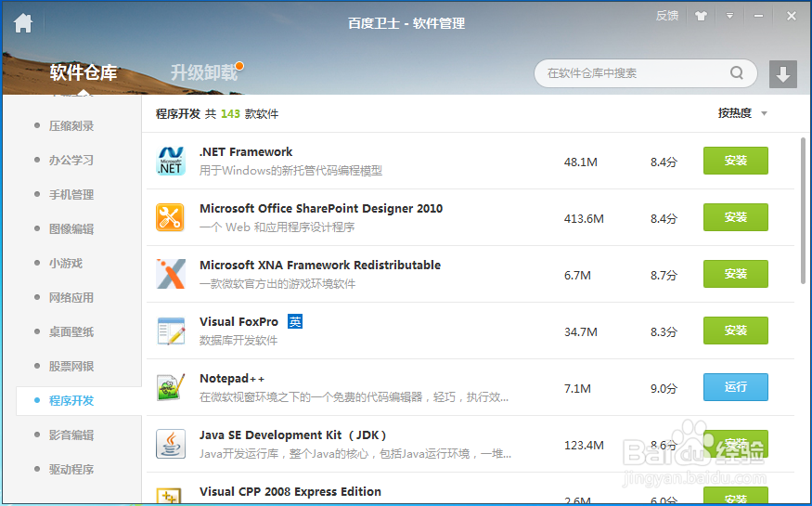This screenshot has height=506, width=812.
Task: Select 办公学习 category
Action: click(71, 160)
